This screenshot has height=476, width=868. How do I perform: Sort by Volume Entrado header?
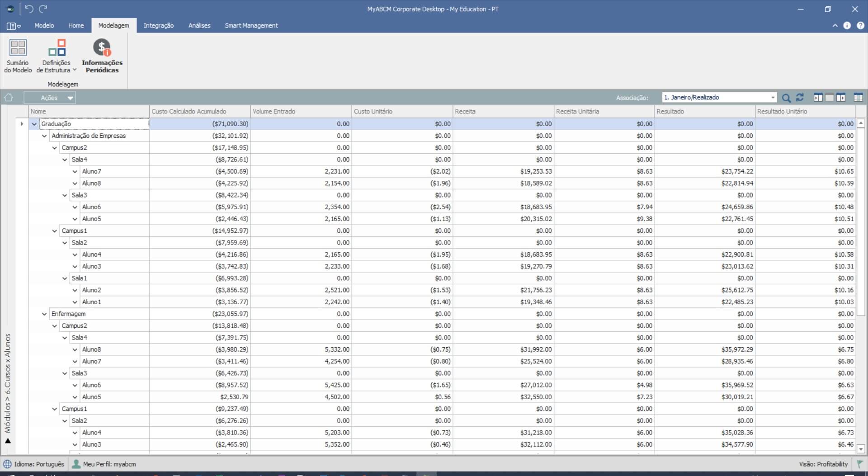pos(301,111)
